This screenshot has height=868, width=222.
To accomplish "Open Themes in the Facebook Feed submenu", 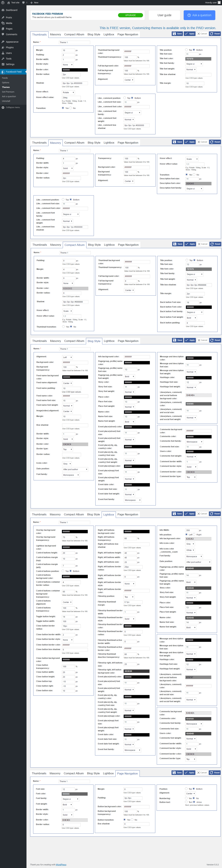I will 6,87.
